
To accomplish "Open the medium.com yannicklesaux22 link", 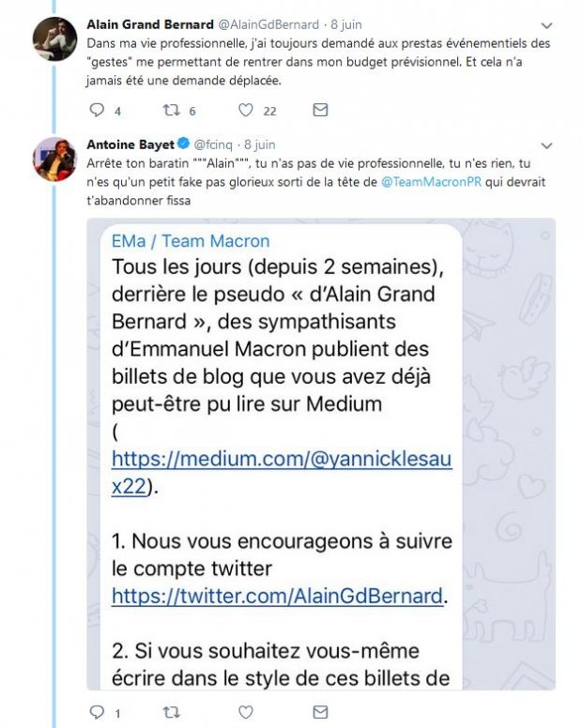I will pyautogui.click(x=282, y=475).
